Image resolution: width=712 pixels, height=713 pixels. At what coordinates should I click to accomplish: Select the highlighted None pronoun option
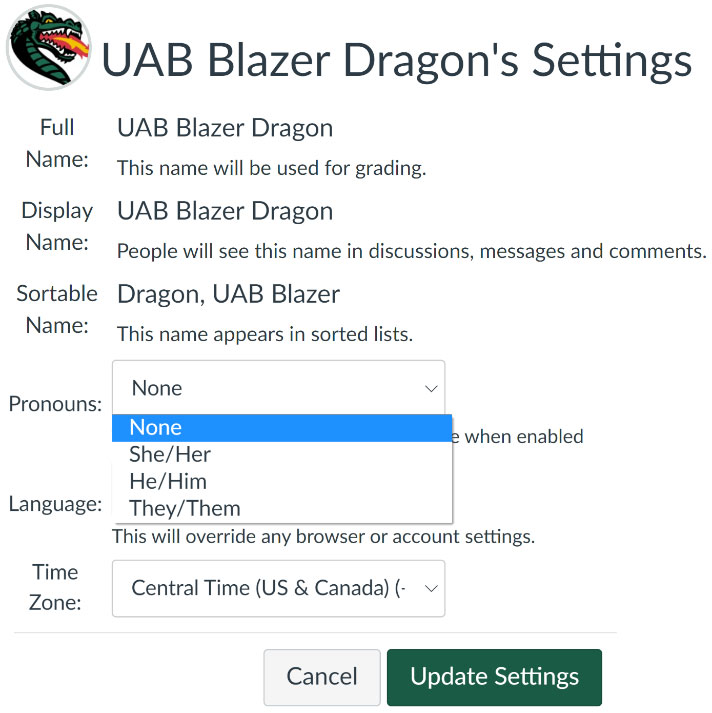click(281, 428)
